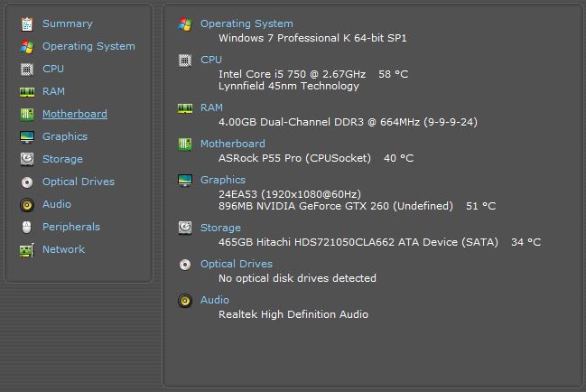Click the Network icon in sidebar

pos(26,249)
